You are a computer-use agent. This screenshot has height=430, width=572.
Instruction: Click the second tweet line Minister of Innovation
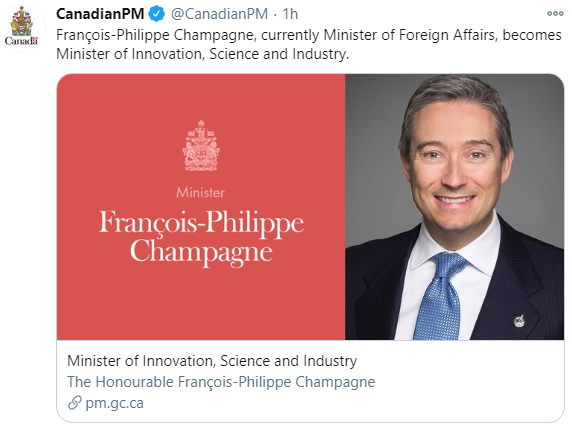202,54
